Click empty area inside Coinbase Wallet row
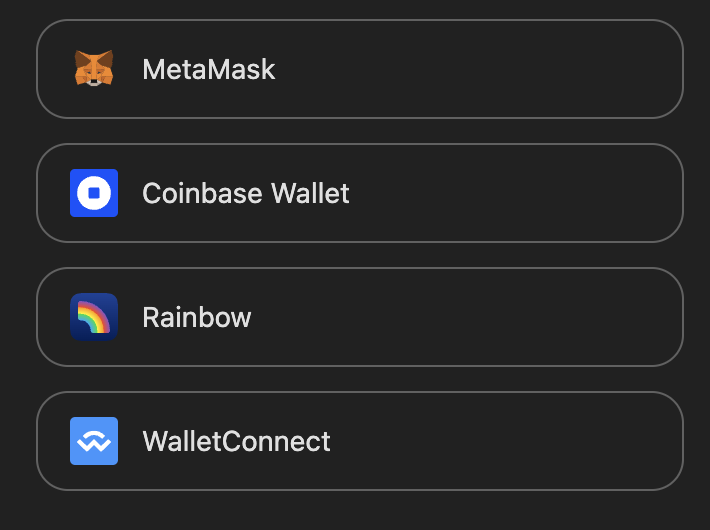The image size is (710, 530). tap(512, 193)
